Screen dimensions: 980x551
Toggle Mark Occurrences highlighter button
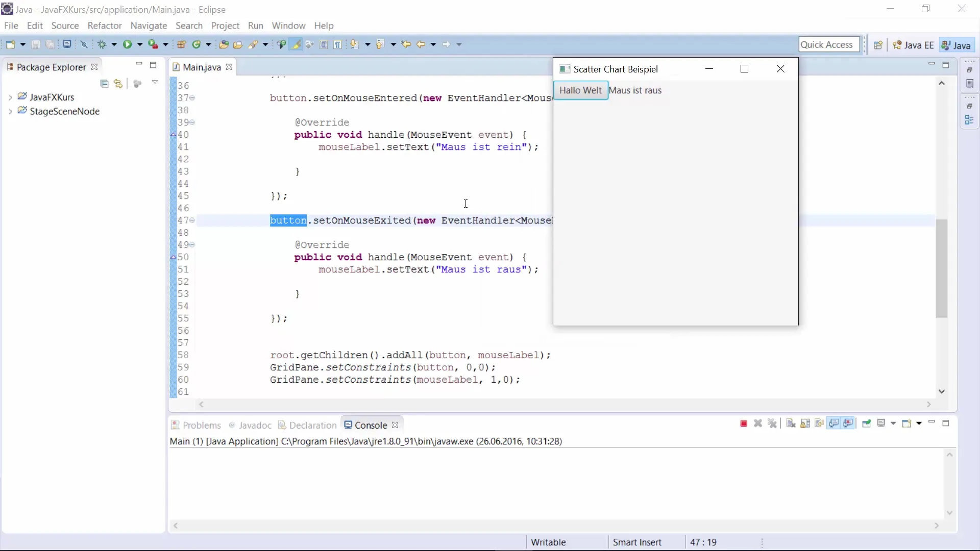[x=296, y=44]
